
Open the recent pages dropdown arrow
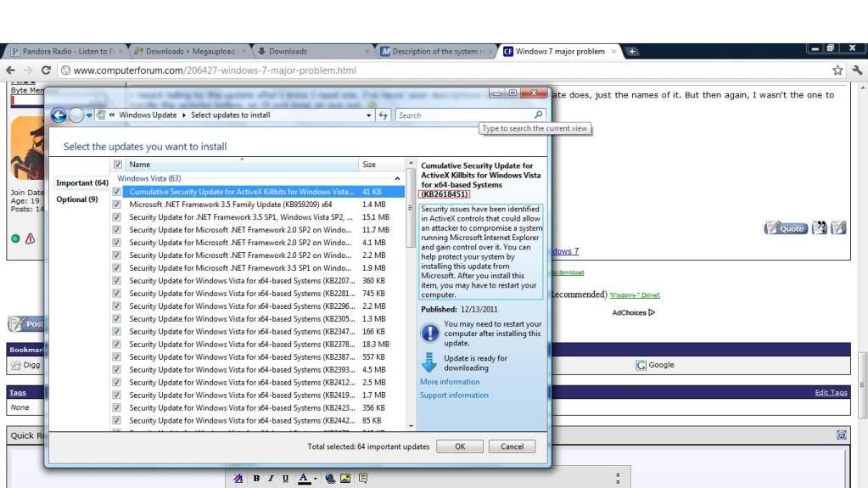88,115
